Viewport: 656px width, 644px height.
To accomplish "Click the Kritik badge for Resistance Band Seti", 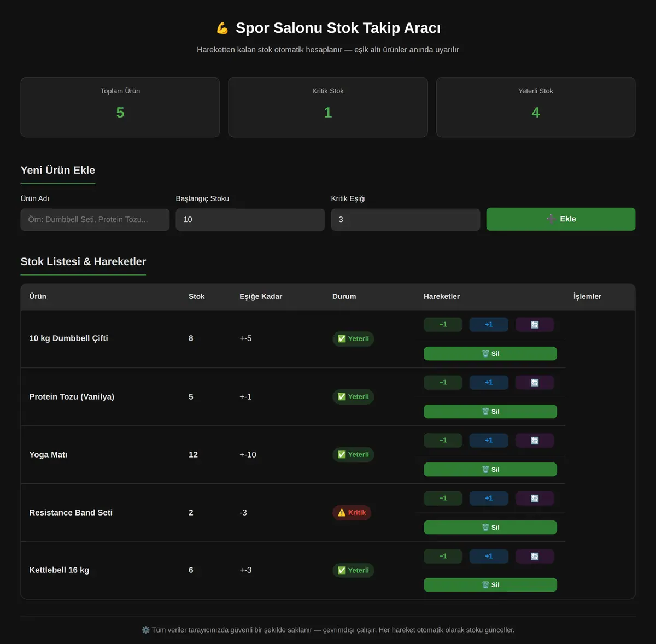I will tap(352, 513).
